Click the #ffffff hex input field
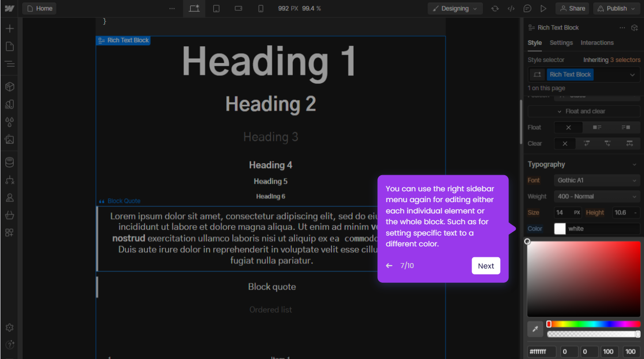 (x=541, y=352)
